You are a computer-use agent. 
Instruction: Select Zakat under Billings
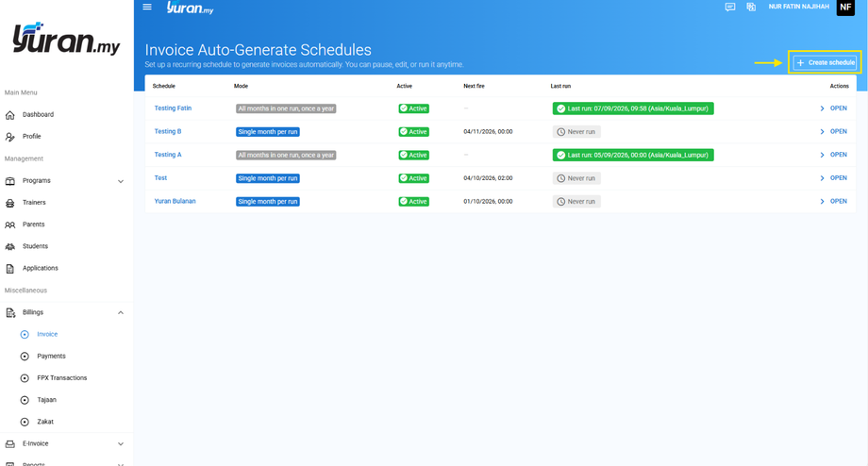click(x=45, y=422)
